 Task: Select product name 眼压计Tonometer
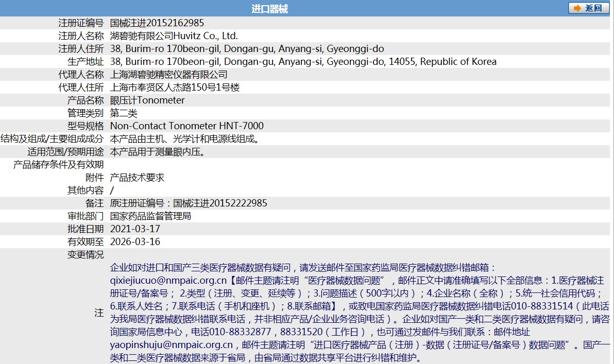147,100
